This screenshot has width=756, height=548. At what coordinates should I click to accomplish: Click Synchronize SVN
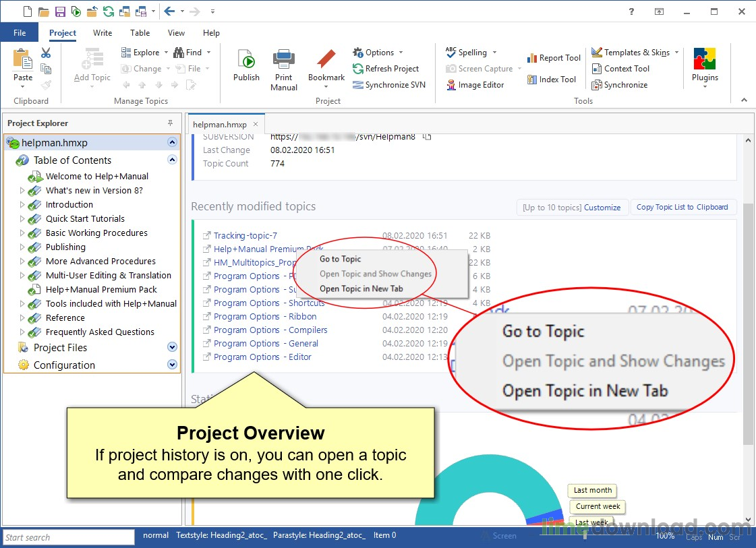point(389,85)
